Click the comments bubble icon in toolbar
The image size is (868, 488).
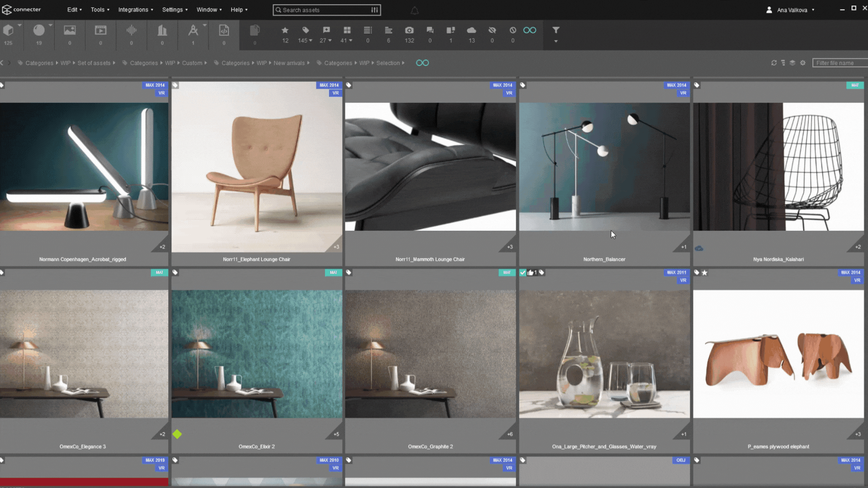click(430, 30)
